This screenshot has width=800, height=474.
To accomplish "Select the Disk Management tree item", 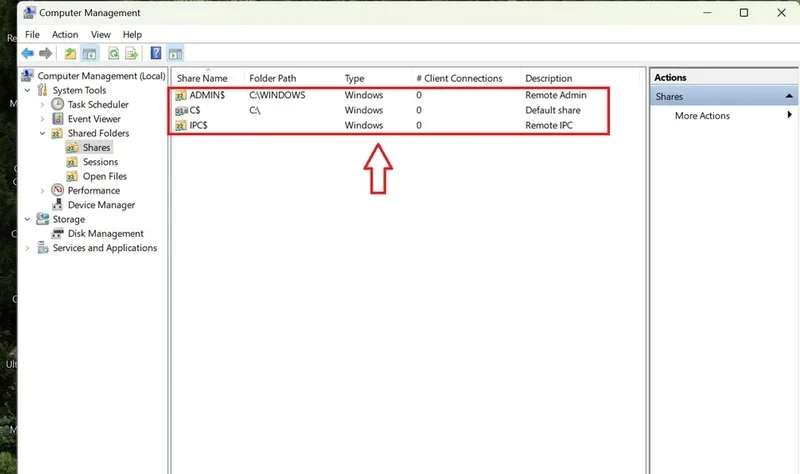I will click(106, 233).
